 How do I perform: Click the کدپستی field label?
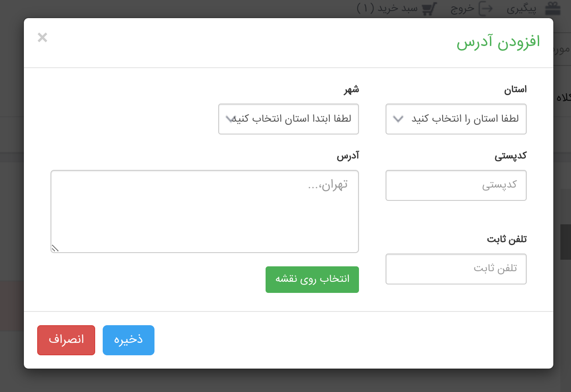tap(510, 156)
